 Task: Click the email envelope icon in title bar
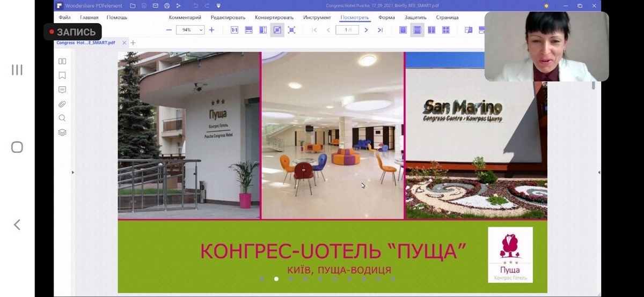coord(156,6)
